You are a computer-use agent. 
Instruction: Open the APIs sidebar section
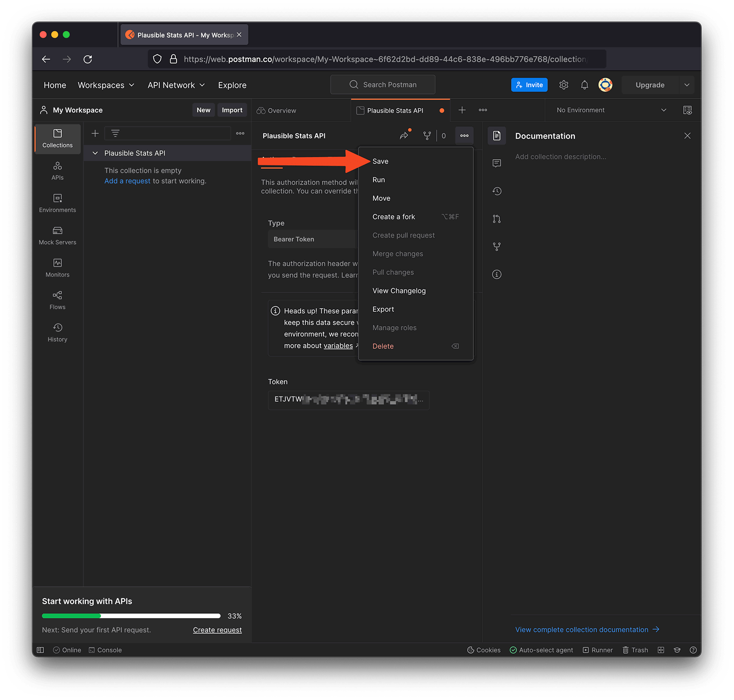tap(57, 171)
